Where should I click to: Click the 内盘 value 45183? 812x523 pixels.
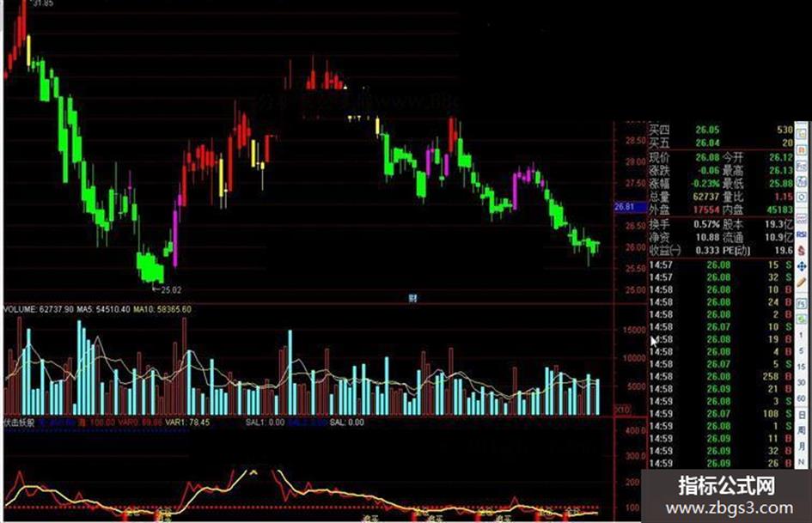(780, 210)
